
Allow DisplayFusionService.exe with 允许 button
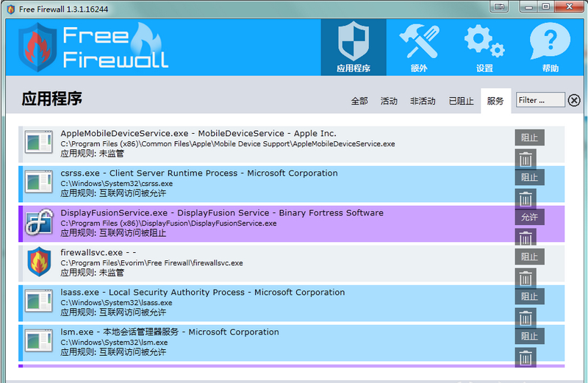coord(529,217)
